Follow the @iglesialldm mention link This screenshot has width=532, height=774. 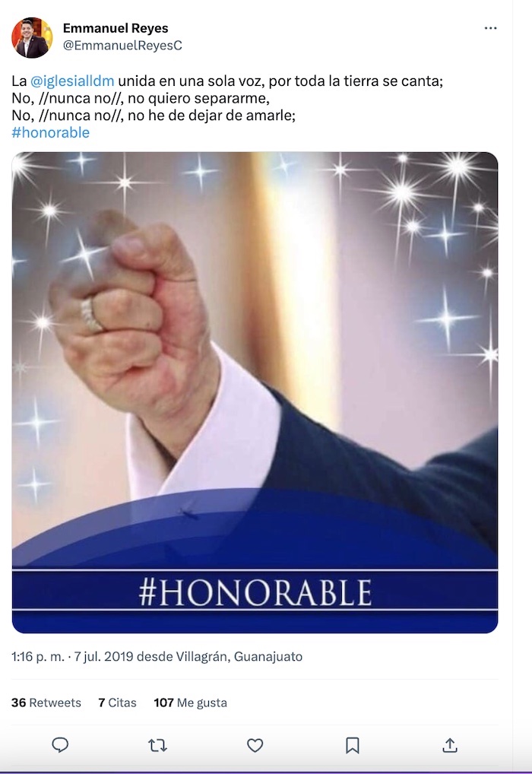pos(72,81)
